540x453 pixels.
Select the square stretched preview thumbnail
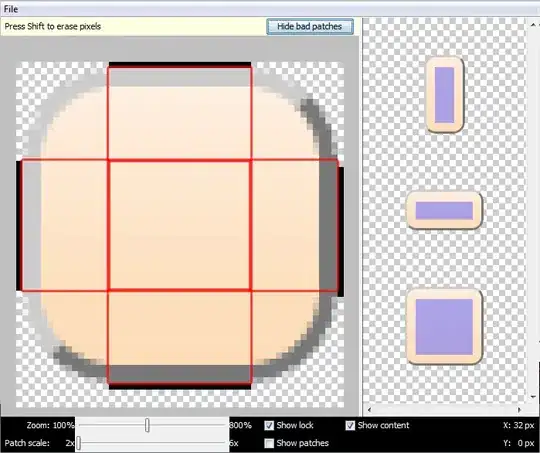[x=444, y=327]
